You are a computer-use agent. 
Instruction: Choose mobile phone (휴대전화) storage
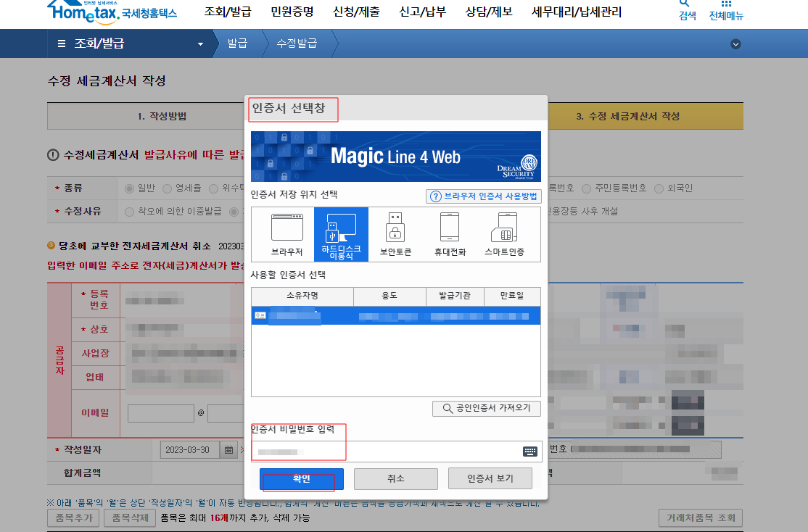[450, 234]
